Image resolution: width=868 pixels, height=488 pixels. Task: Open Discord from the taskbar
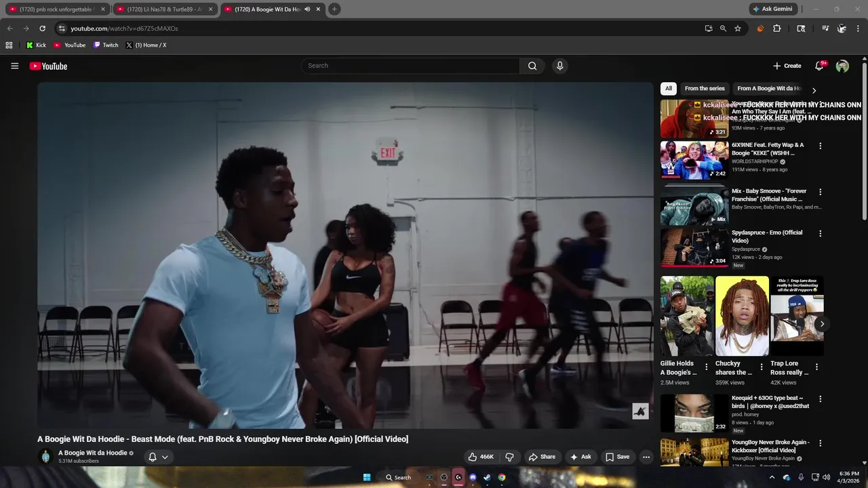click(x=473, y=477)
